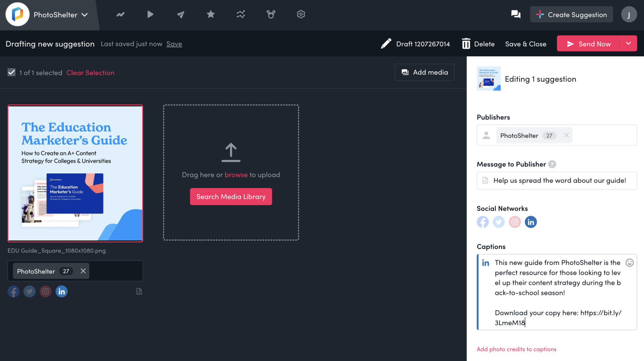Click the Add media button
The width and height of the screenshot is (644, 361).
pyautogui.click(x=424, y=72)
